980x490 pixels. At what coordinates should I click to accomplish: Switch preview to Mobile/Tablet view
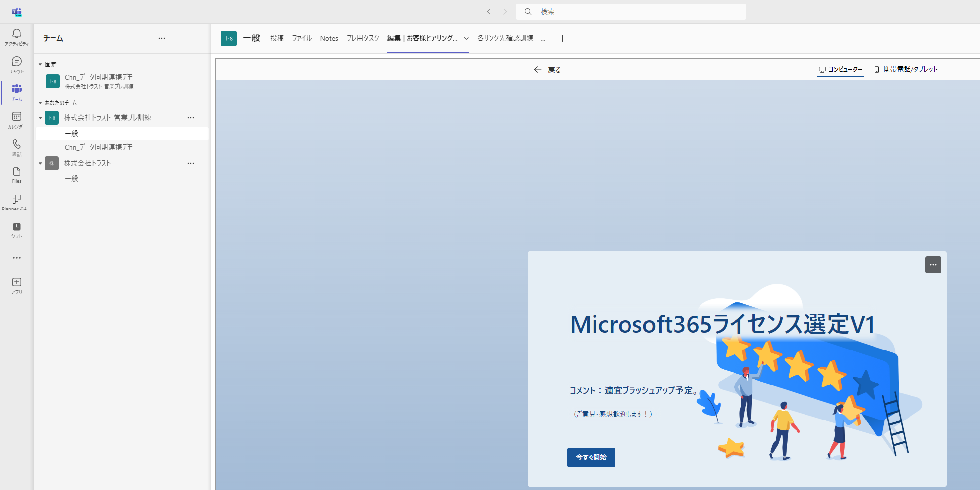point(906,70)
